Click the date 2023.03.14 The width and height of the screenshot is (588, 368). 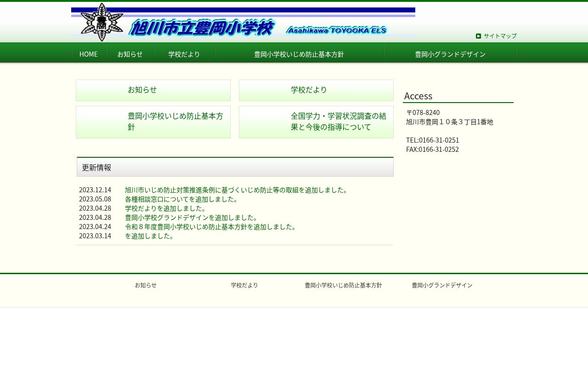pyautogui.click(x=95, y=236)
